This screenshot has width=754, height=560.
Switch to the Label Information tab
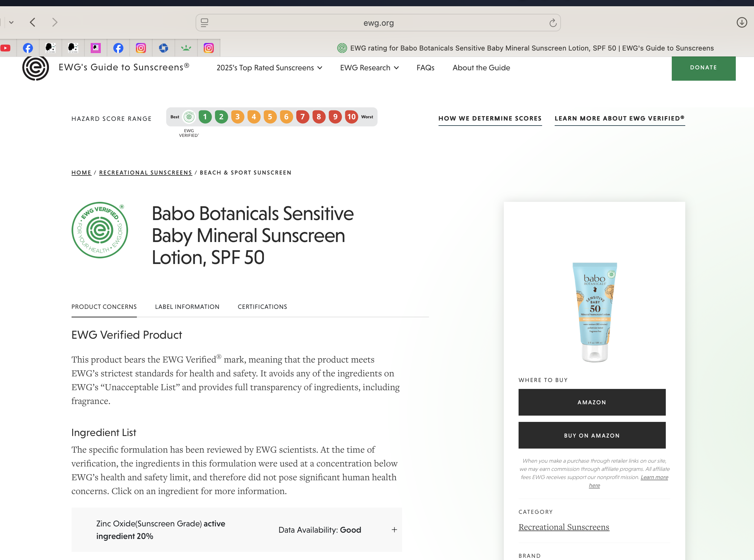pyautogui.click(x=187, y=307)
